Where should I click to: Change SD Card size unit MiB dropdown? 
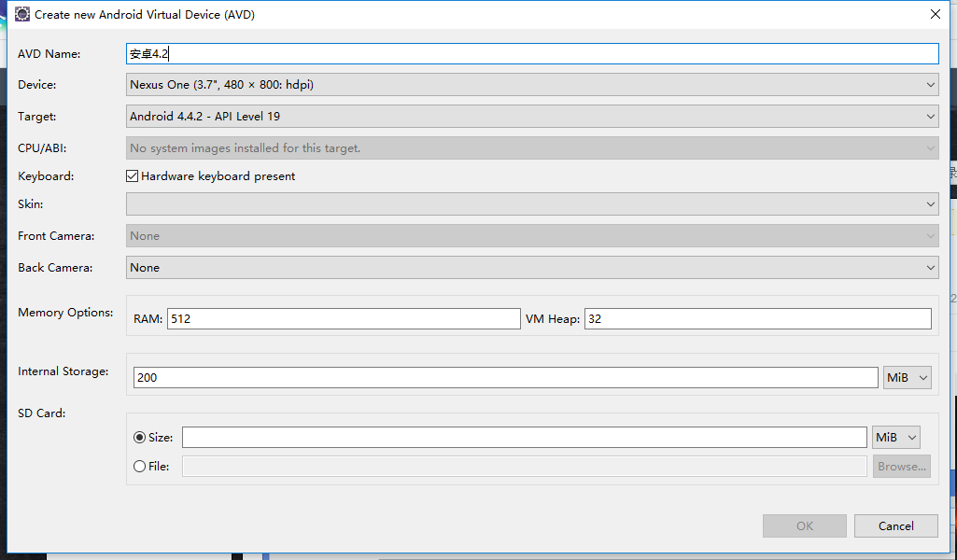[x=896, y=438]
